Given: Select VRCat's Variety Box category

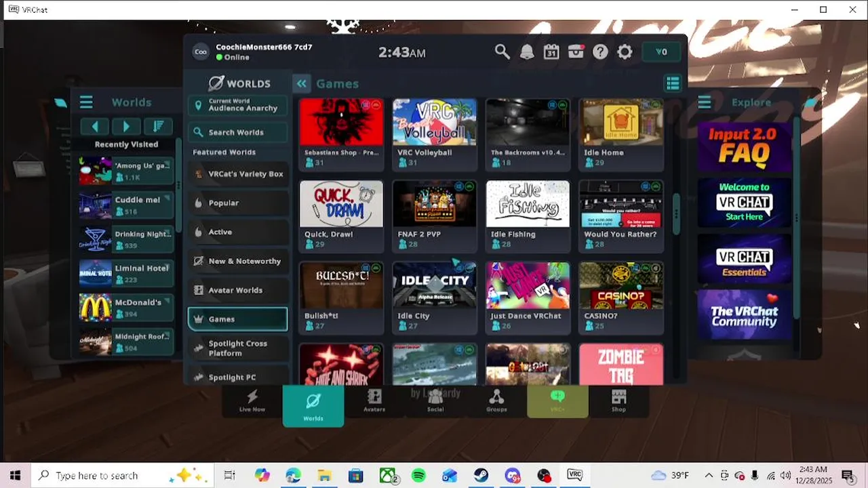Looking at the screenshot, I should (237, 174).
